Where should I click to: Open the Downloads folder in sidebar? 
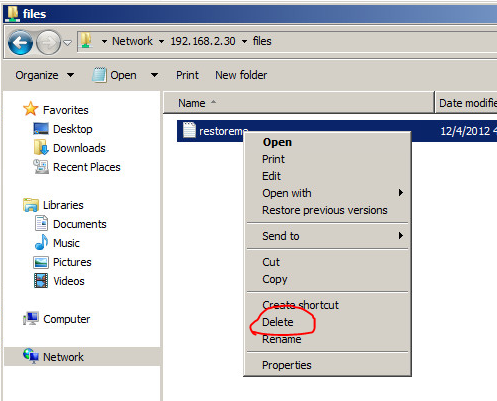point(79,148)
